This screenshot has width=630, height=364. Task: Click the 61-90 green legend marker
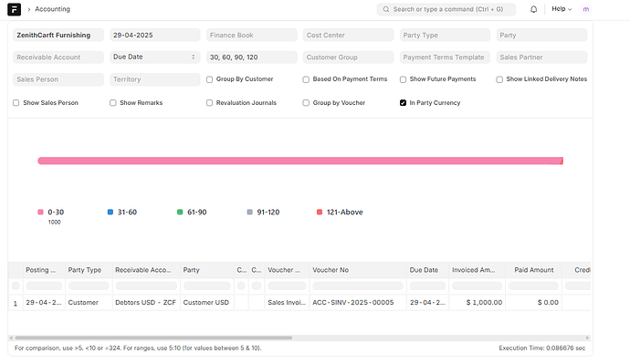(180, 212)
